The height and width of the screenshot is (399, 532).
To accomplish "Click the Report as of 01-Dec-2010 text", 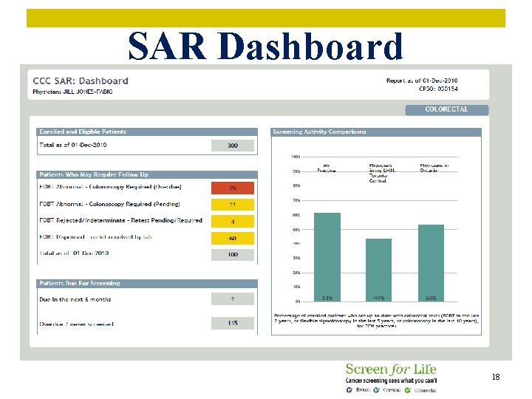I will point(422,81).
